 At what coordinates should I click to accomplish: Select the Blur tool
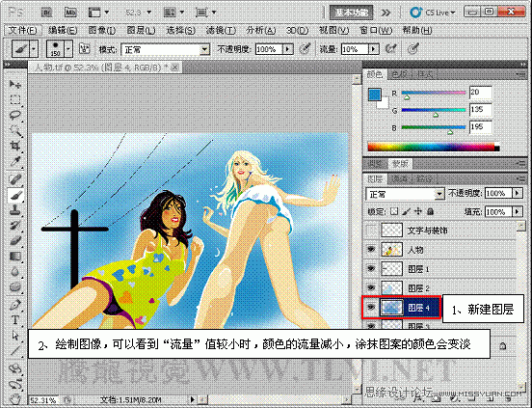[14, 272]
